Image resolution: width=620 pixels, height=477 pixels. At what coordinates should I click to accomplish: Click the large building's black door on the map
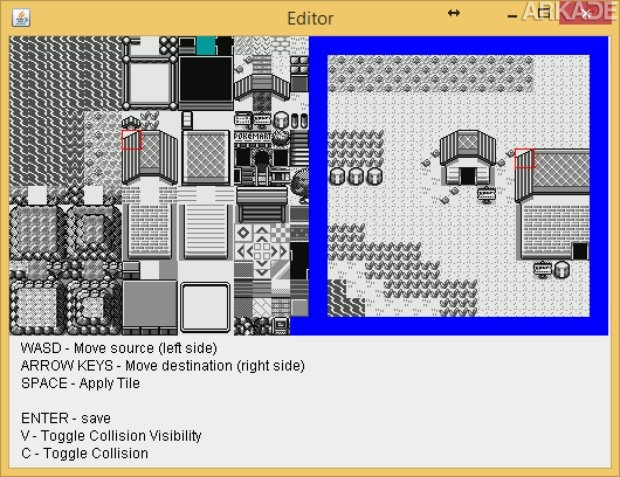[x=580, y=251]
